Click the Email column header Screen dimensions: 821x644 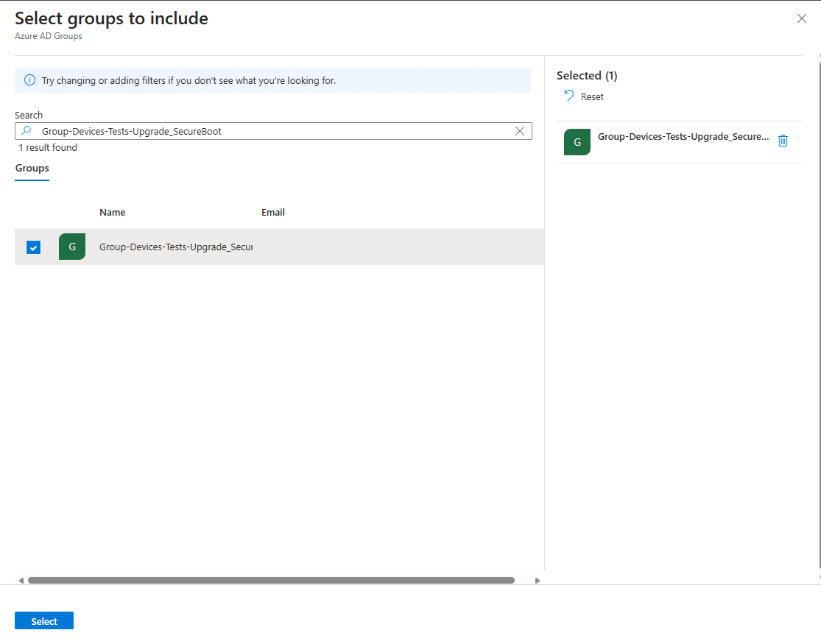273,212
